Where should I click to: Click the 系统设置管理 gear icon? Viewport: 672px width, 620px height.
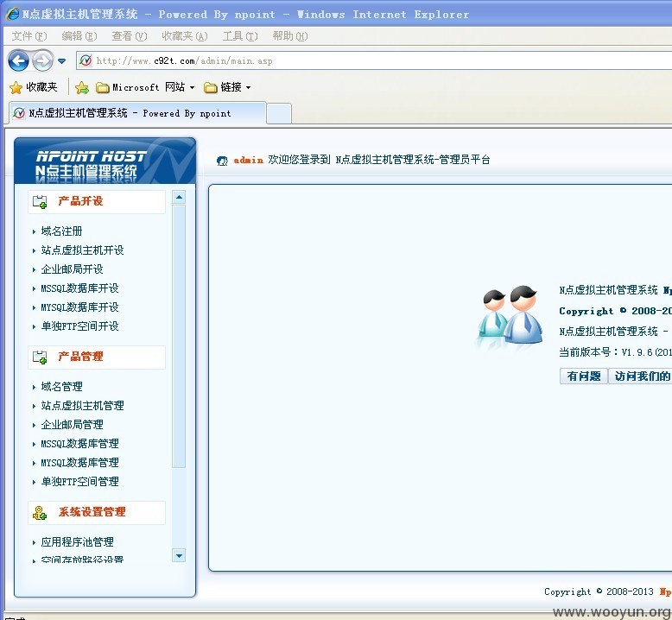40,513
